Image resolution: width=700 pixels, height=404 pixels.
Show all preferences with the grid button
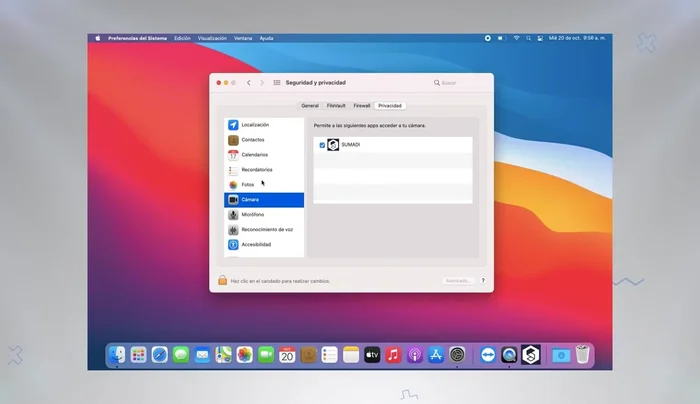(277, 83)
